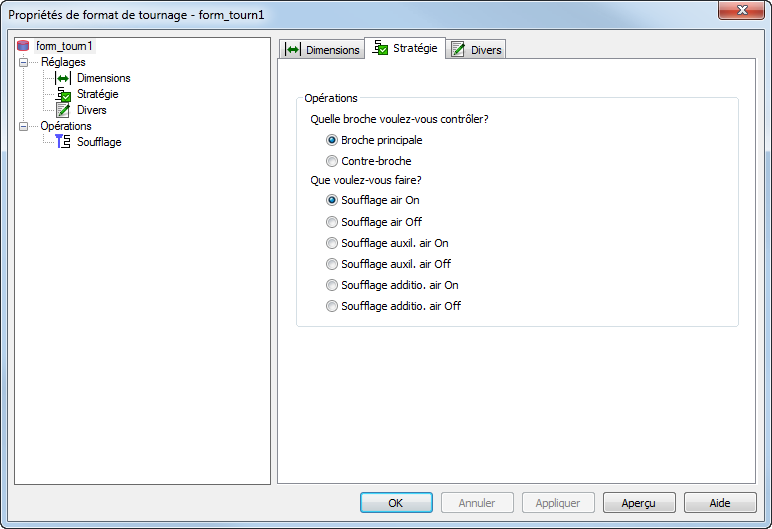Collapse the Opérations tree node
Image resolution: width=772 pixels, height=529 pixels.
(x=24, y=126)
